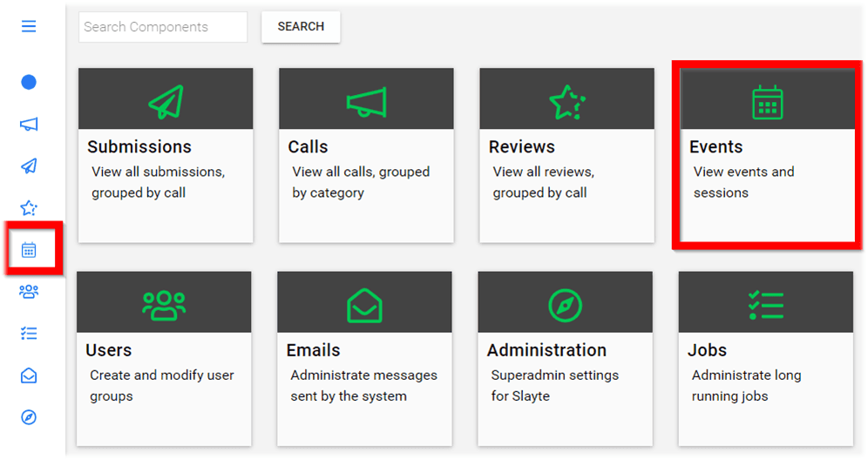The height and width of the screenshot is (460, 868).
Task: Select the blue circle sidebar icon
Action: pos(29,82)
